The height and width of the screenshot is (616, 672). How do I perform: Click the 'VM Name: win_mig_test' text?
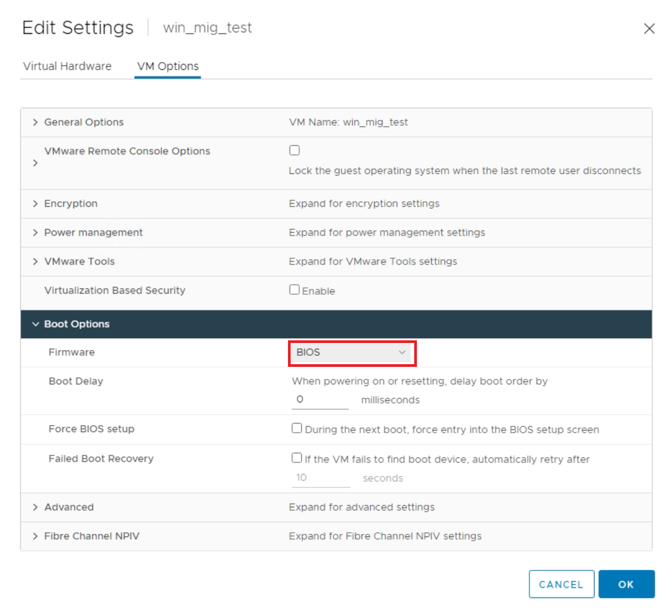point(348,122)
